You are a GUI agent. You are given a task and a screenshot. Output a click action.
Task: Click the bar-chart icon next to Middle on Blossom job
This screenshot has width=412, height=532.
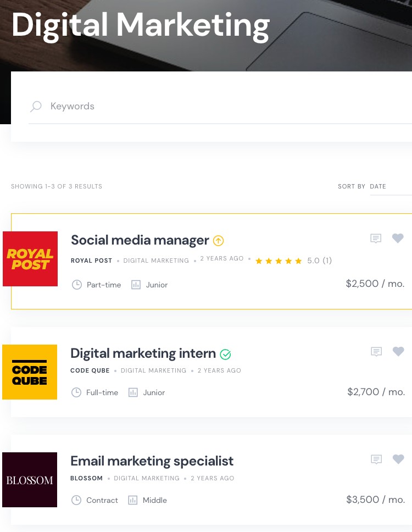[x=133, y=500]
